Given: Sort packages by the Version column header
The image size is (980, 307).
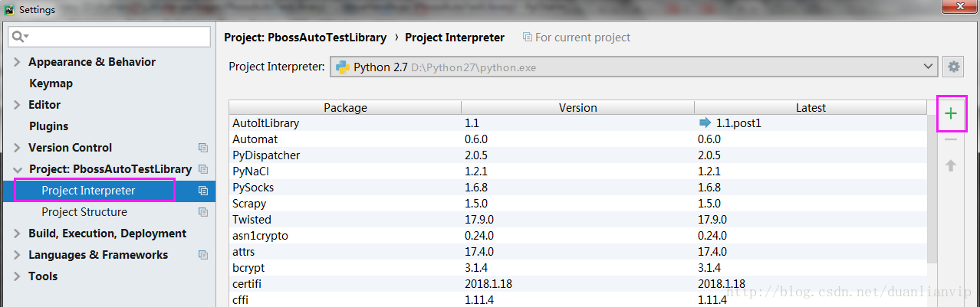Looking at the screenshot, I should (x=578, y=108).
